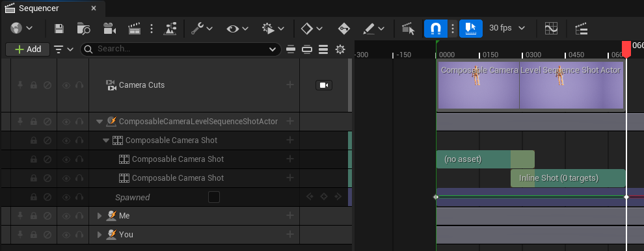This screenshot has height=251, width=644.
Task: Open the diamond keyframe options dropdown
Action: [x=312, y=29]
